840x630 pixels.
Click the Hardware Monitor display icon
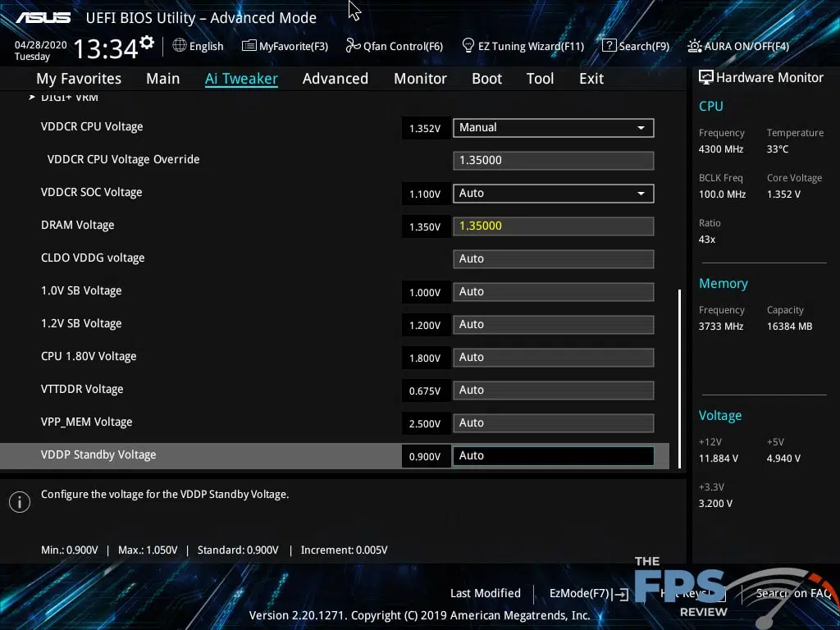(705, 78)
